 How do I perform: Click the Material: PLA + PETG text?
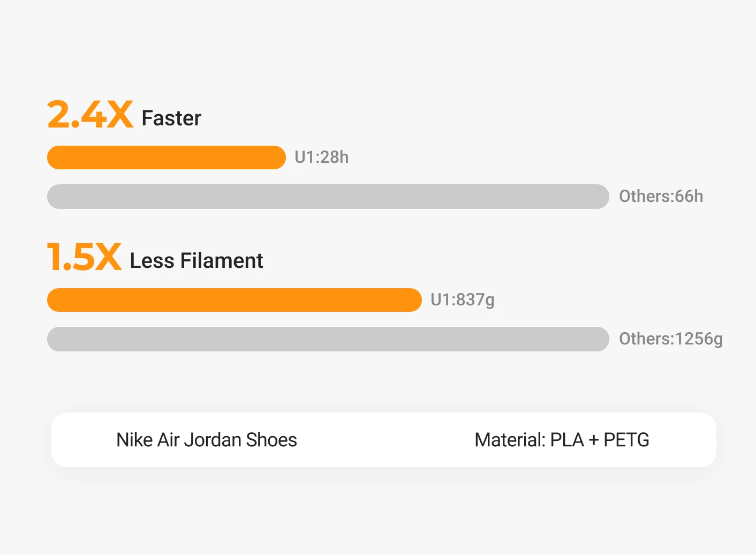562,440
